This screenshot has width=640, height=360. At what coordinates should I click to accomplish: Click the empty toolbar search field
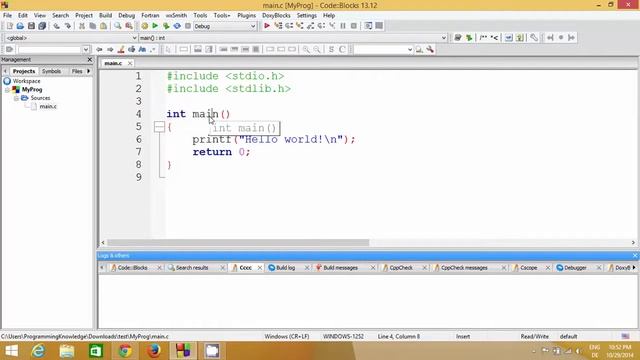coord(49,50)
